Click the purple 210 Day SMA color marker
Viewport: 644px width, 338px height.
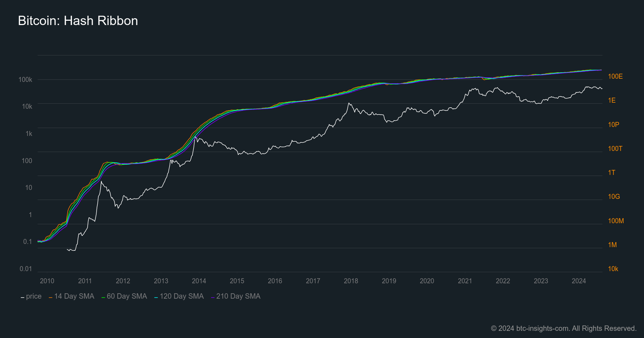[x=213, y=298]
